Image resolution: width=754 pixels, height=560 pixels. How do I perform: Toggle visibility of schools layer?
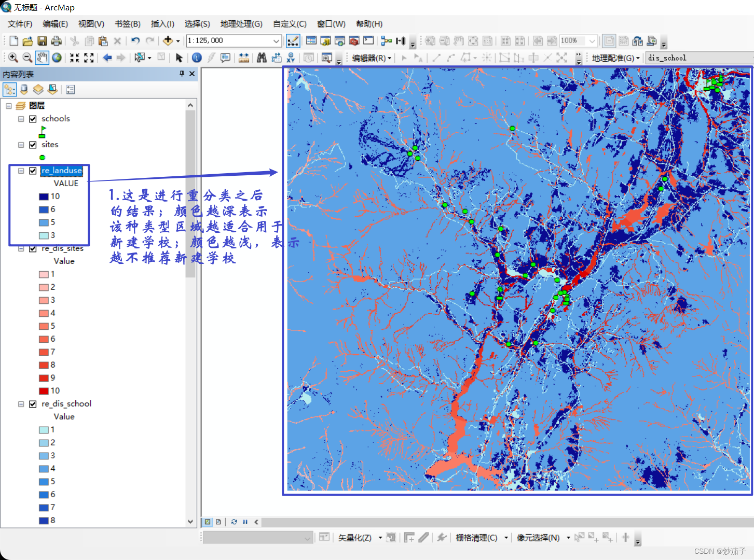33,119
